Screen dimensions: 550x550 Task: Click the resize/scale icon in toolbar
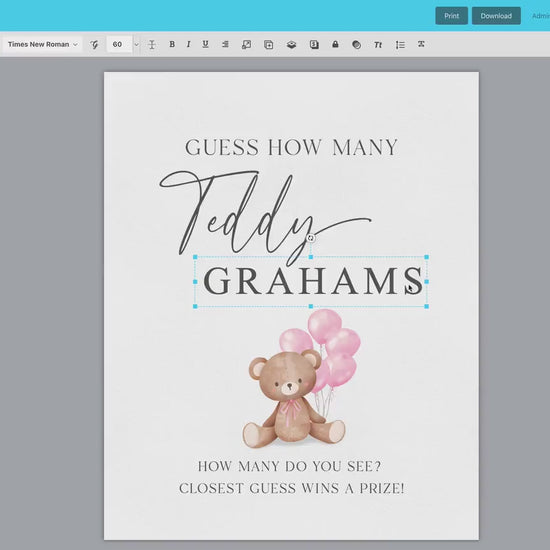point(247,45)
